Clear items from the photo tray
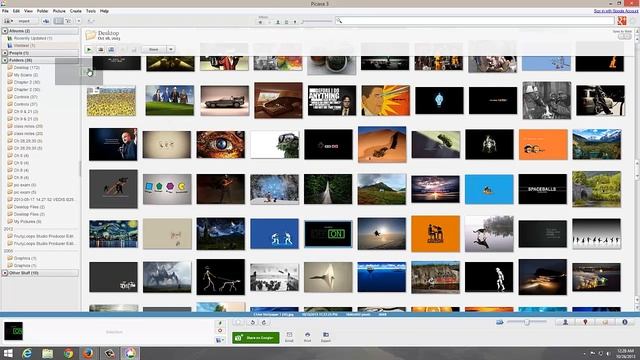 [220, 331]
